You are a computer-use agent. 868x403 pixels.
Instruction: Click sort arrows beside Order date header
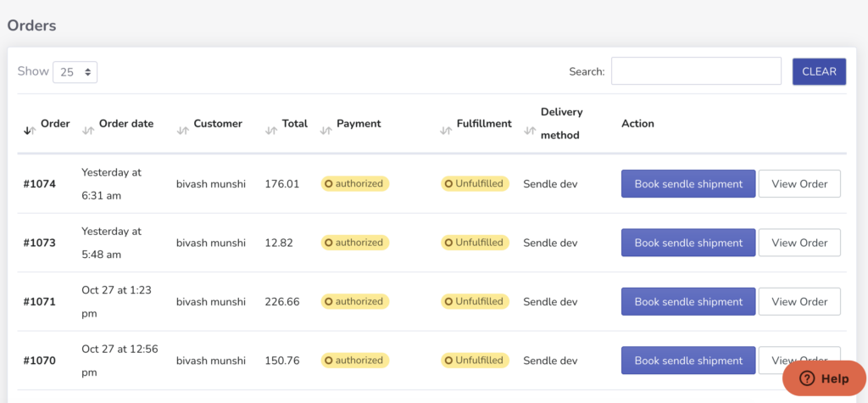tap(87, 131)
